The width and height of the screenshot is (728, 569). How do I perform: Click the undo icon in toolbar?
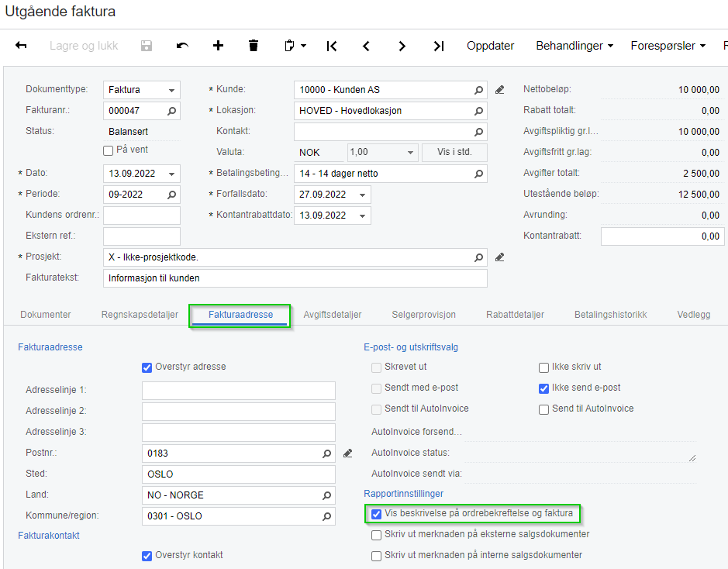pyautogui.click(x=182, y=46)
